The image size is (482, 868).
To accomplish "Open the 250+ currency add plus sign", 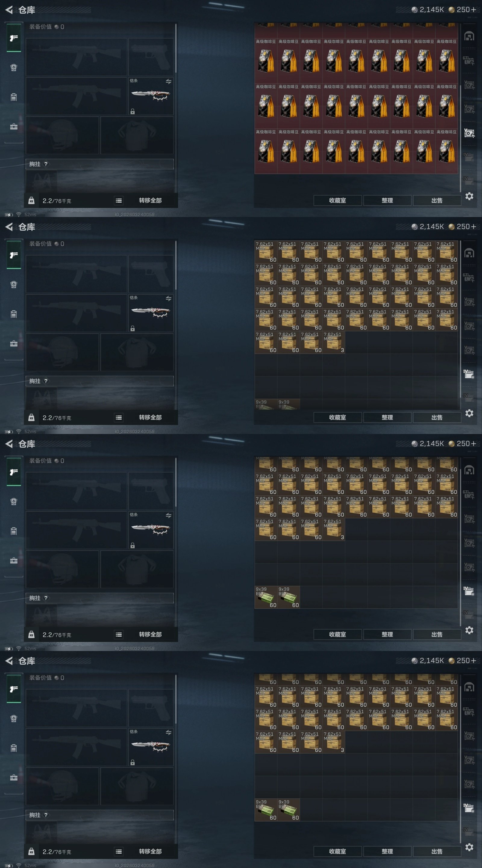I will tap(474, 9).
